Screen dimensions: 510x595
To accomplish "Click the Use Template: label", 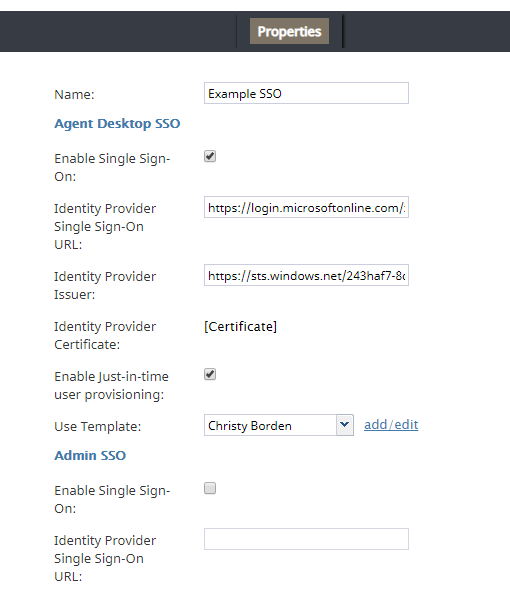I will pyautogui.click(x=98, y=427).
